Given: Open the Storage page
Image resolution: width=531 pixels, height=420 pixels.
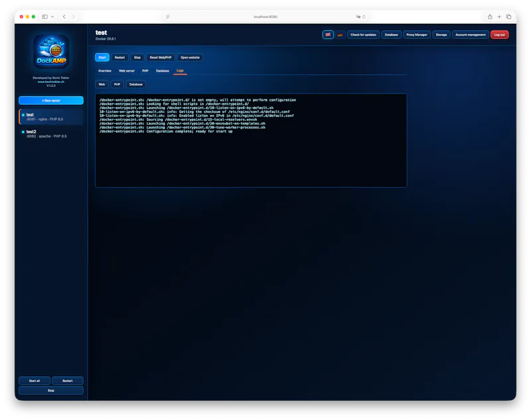Looking at the screenshot, I should pyautogui.click(x=441, y=35).
